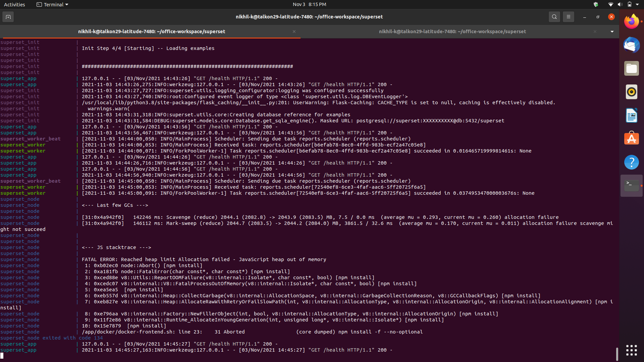Close the first terminal tab
The height and width of the screenshot is (362, 644).
(x=294, y=32)
